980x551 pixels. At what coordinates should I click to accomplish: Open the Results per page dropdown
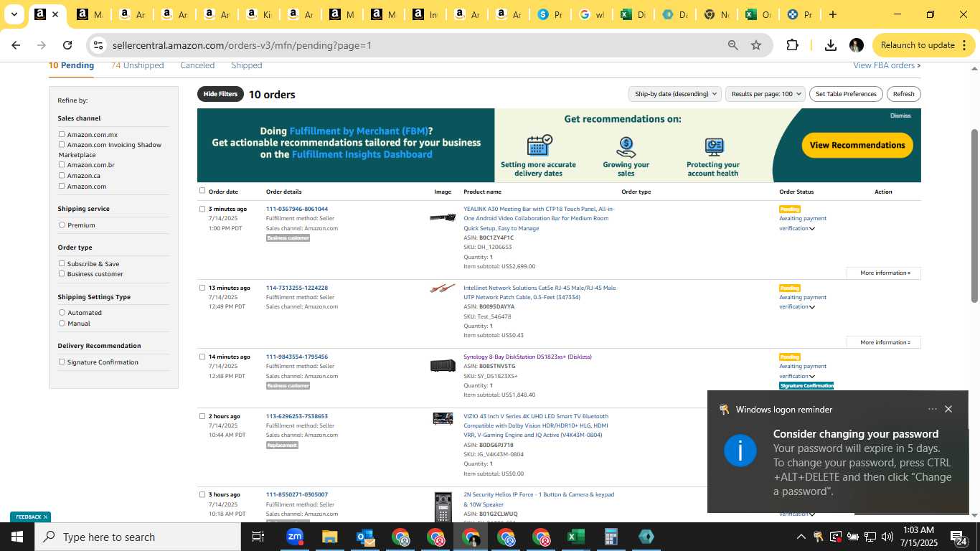coord(765,94)
